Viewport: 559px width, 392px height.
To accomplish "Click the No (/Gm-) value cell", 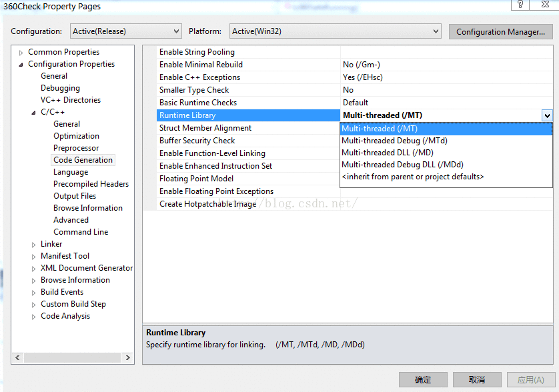I will click(446, 65).
